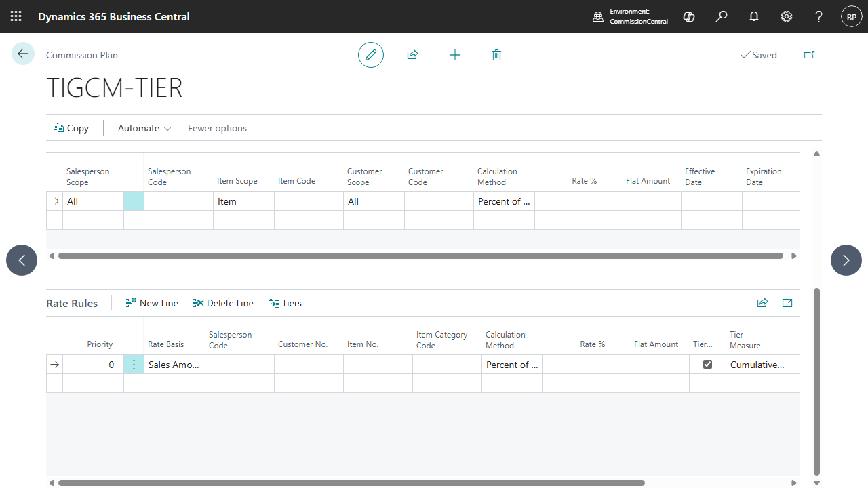Click Delete Line in Rate Rules
This screenshot has width=868, height=488.
pos(223,303)
